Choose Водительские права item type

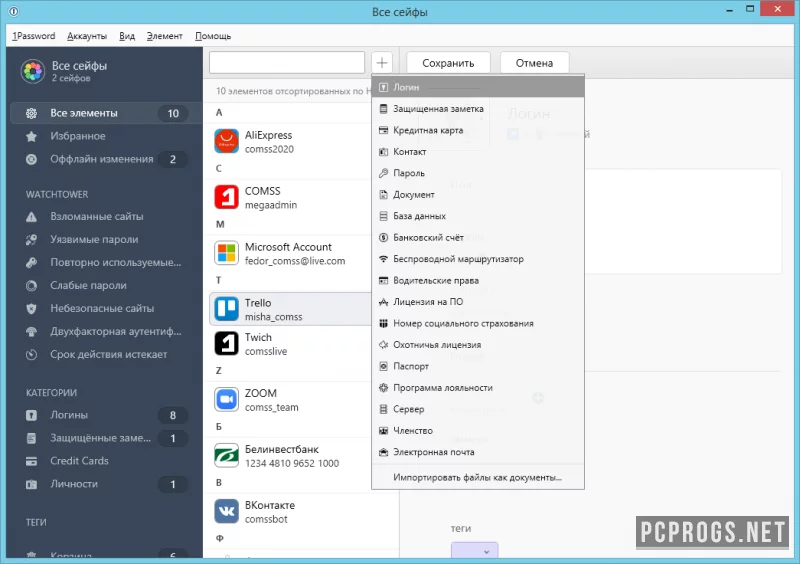pos(478,280)
